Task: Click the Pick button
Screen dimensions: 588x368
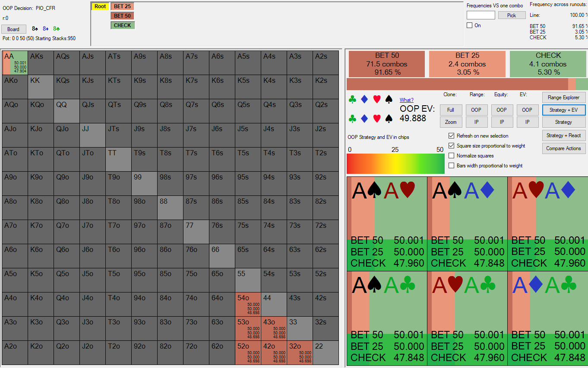Action: click(x=512, y=15)
